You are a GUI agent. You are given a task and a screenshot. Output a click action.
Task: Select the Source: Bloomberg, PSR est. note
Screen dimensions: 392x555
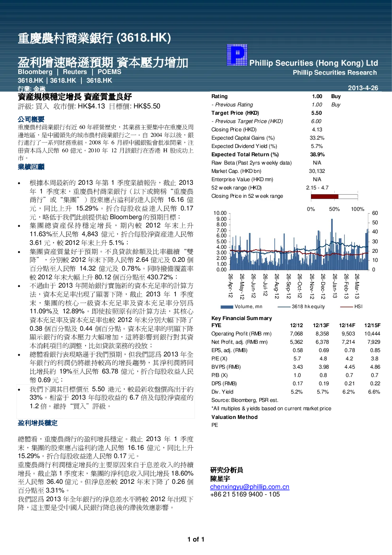pos(245,400)
